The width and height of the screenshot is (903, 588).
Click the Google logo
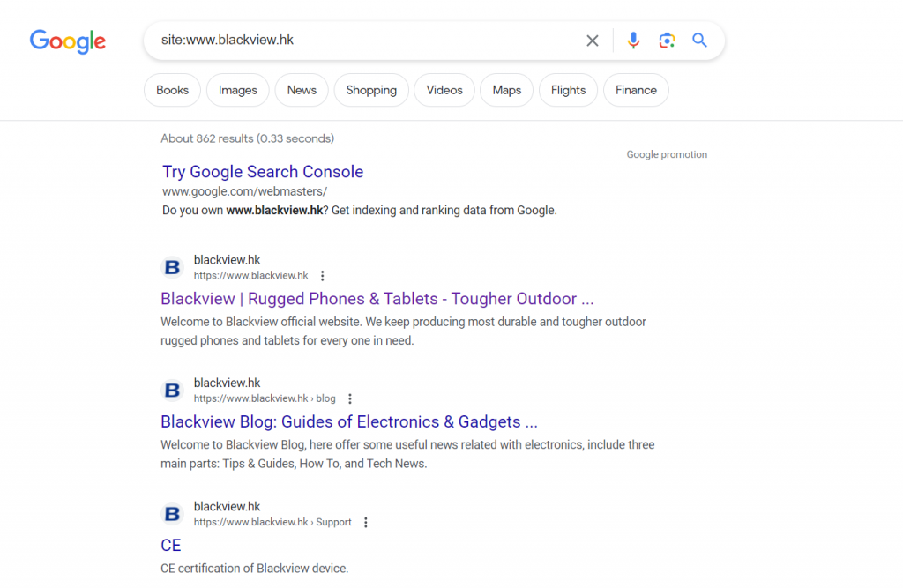68,41
